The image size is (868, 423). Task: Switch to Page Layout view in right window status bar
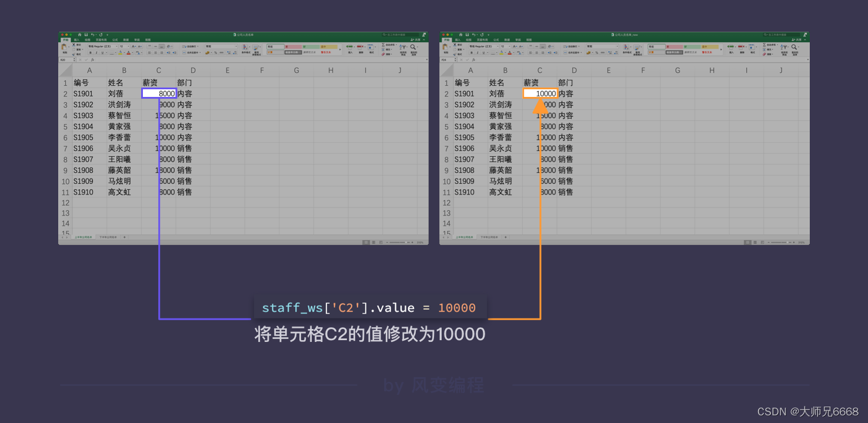click(755, 242)
